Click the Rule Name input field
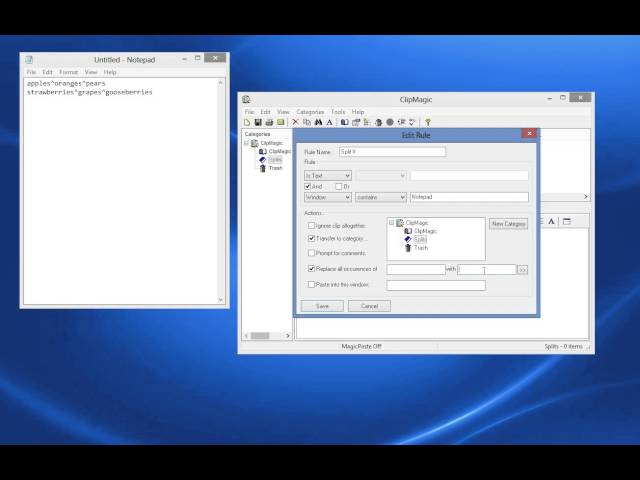The width and height of the screenshot is (640, 480). pos(392,152)
